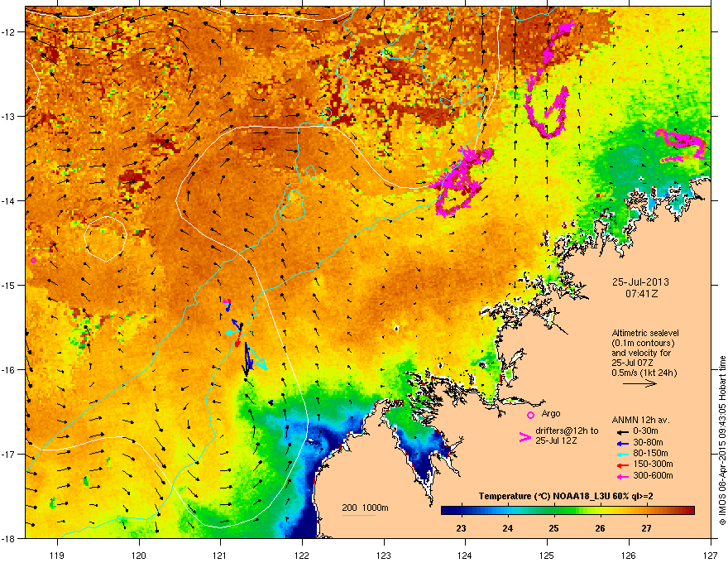The image size is (728, 563).
Task: Click the 'drifters@12h to' legend label
Action: [x=567, y=431]
